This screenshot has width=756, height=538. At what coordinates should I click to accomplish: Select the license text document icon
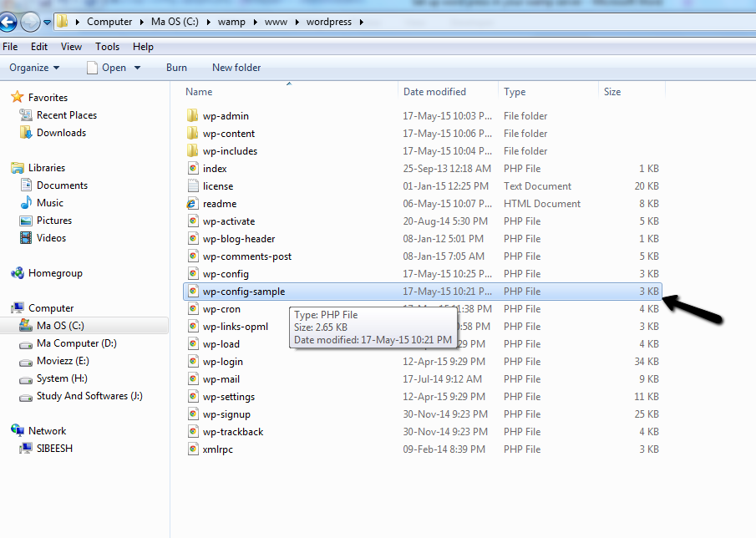pos(193,185)
